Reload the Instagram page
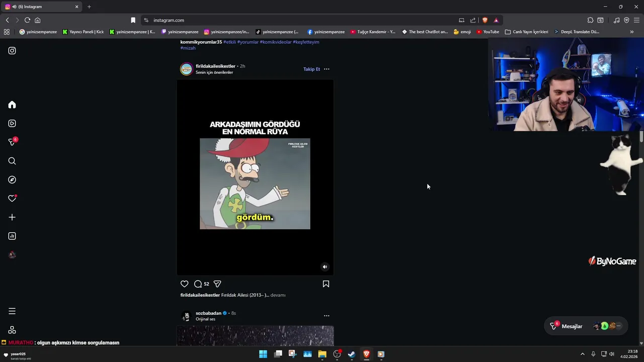Screen dimensions: 644x362 pyautogui.click(x=27, y=20)
